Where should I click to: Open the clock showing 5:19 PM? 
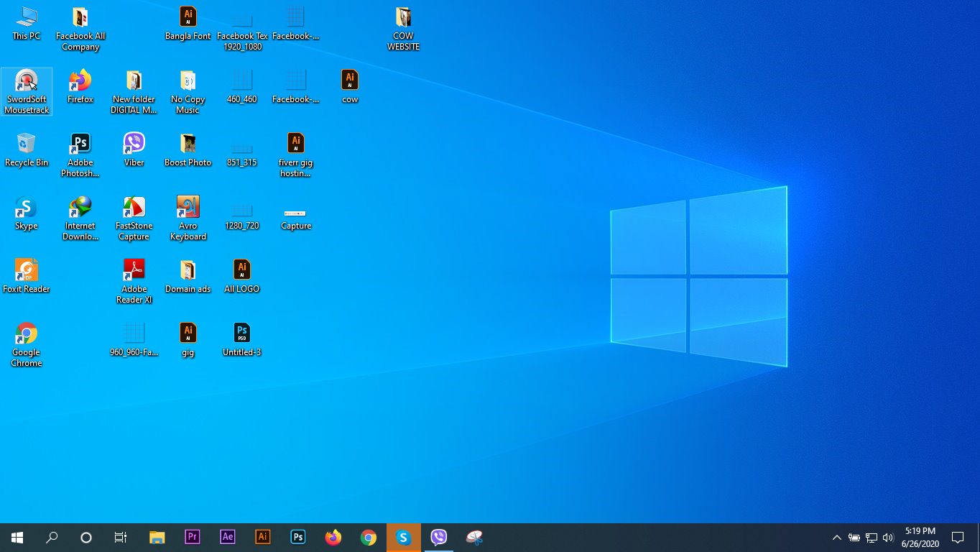[x=920, y=538]
